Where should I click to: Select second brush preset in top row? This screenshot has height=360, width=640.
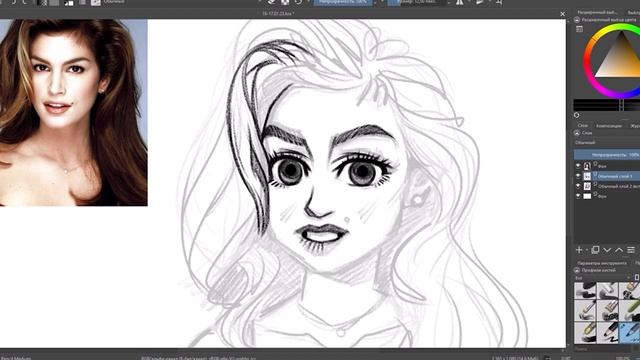(x=607, y=291)
